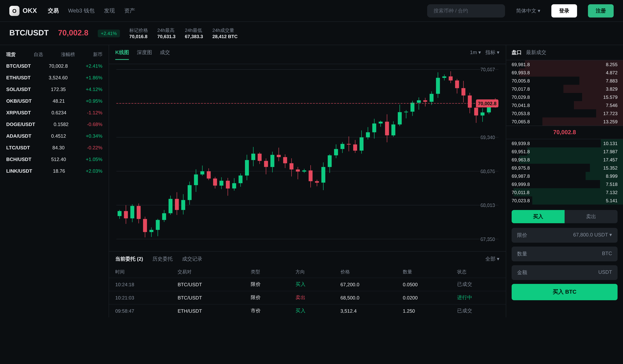Click the OKX logo icon
The width and height of the screenshot is (623, 364).
coord(14,11)
